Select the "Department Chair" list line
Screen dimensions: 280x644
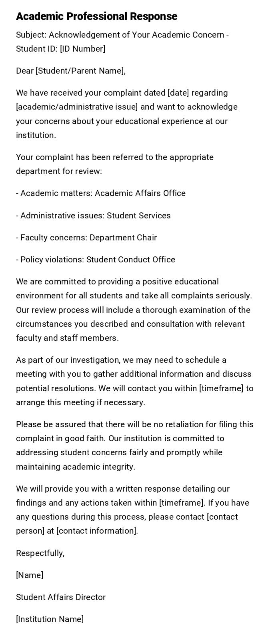click(86, 238)
